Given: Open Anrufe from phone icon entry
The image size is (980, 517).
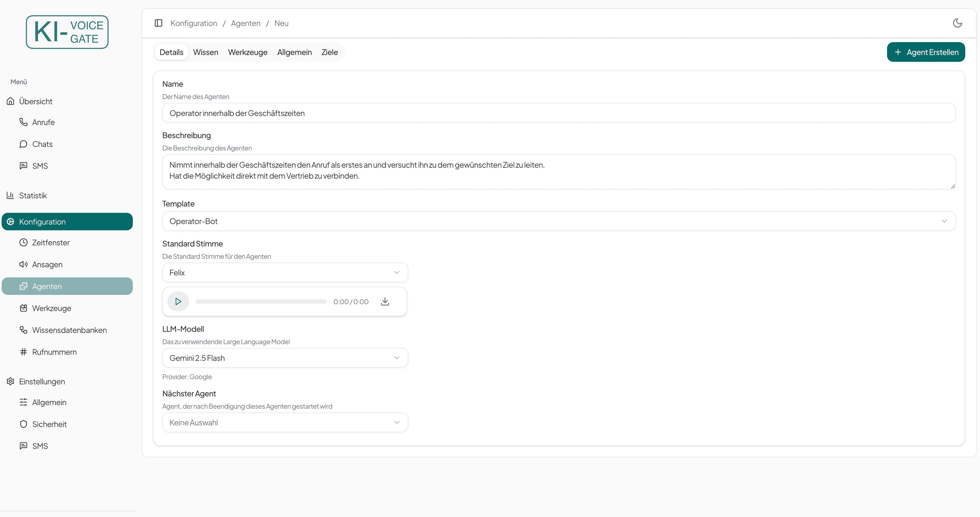Looking at the screenshot, I should (x=43, y=122).
